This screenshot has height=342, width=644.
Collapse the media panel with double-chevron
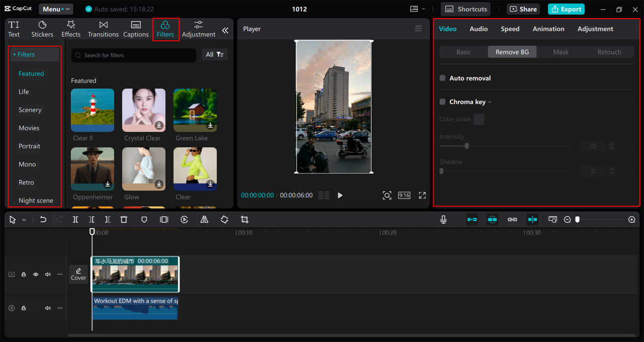pos(225,30)
